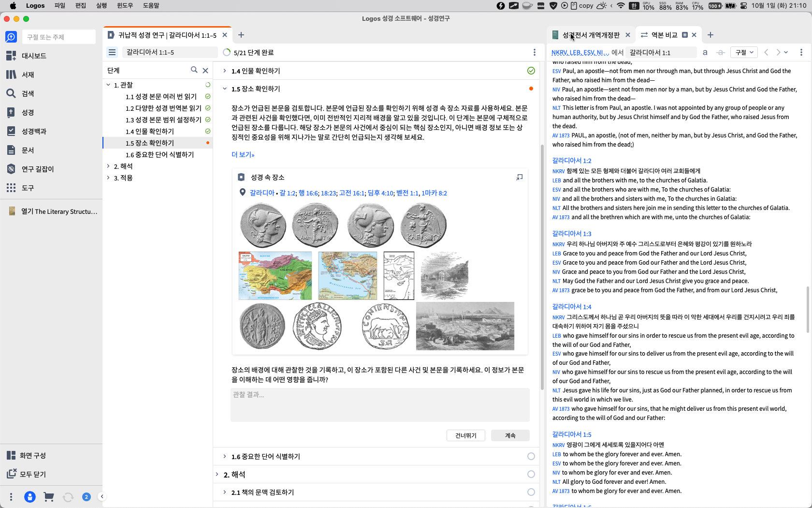812x508 pixels.
Task: Mark section 2. 해석 completion circle
Action: tap(531, 474)
